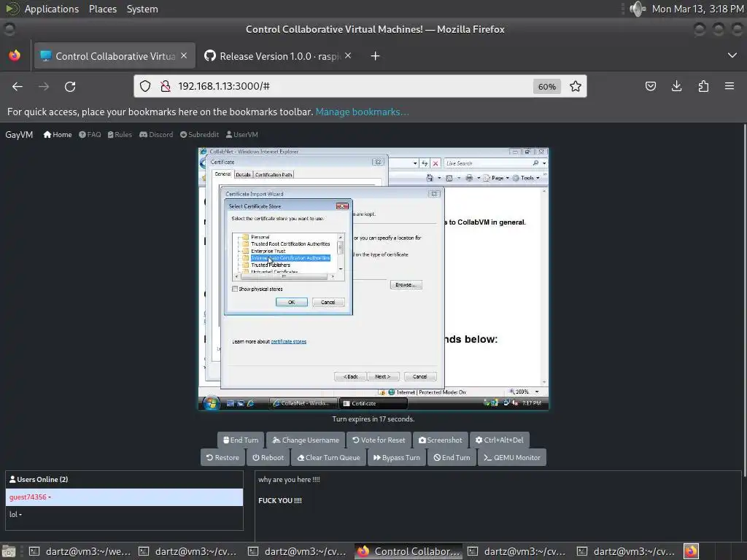The width and height of the screenshot is (747, 560).
Task: Select Enterprise Trust store
Action: [x=268, y=251]
